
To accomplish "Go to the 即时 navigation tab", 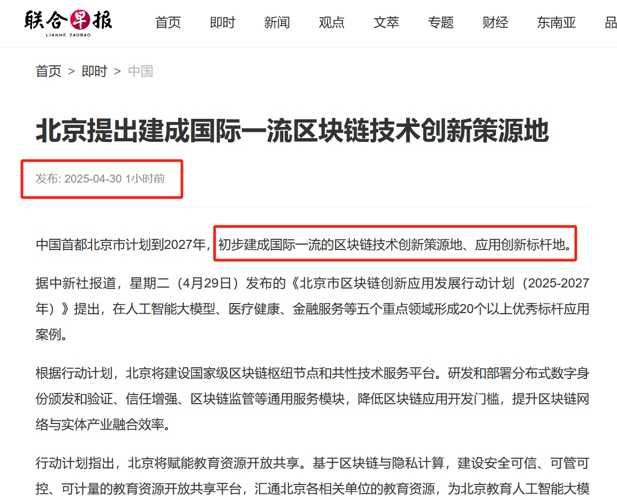I will [x=222, y=22].
